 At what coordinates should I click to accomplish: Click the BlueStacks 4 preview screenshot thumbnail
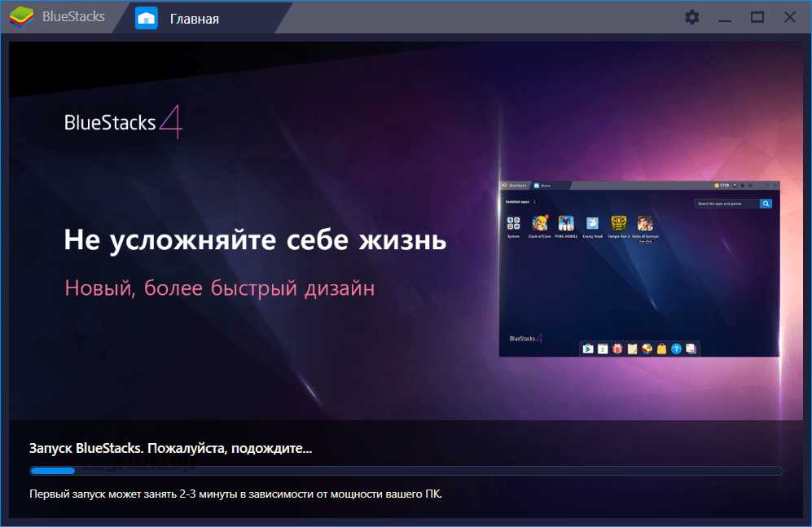pyautogui.click(x=639, y=268)
